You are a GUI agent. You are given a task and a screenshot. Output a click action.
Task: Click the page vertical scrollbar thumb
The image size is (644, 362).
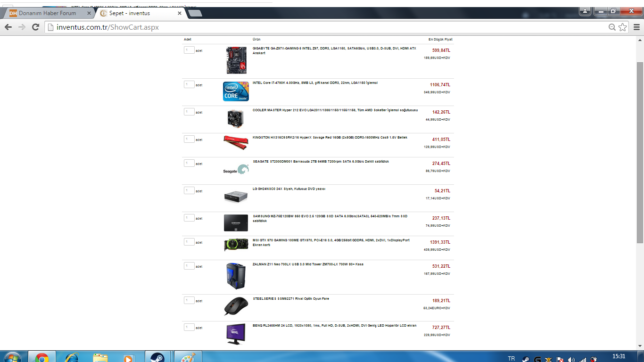click(x=640, y=152)
